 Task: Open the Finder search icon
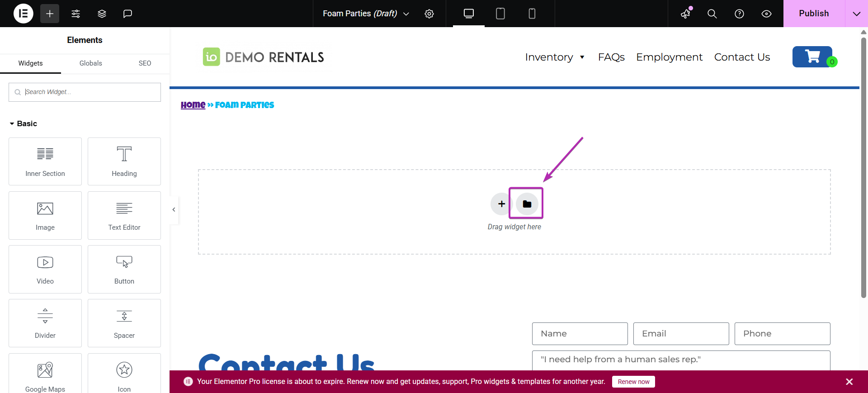pos(712,14)
